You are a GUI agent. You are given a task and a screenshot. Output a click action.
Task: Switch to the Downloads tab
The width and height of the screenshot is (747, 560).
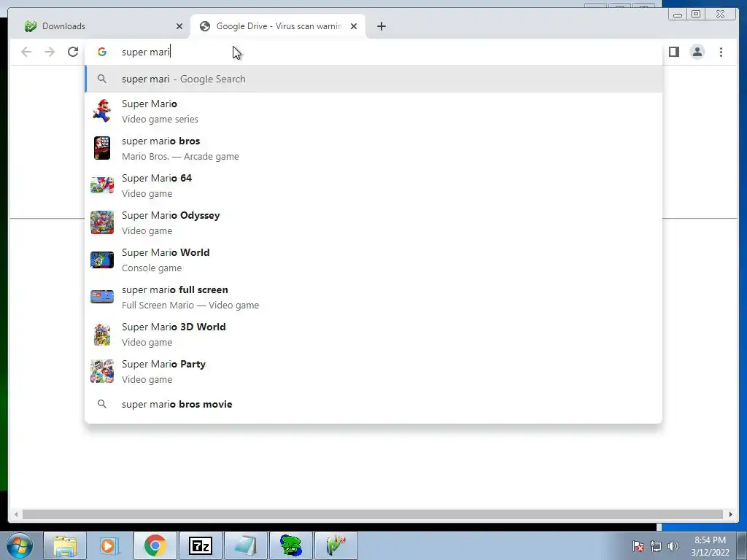click(x=101, y=26)
